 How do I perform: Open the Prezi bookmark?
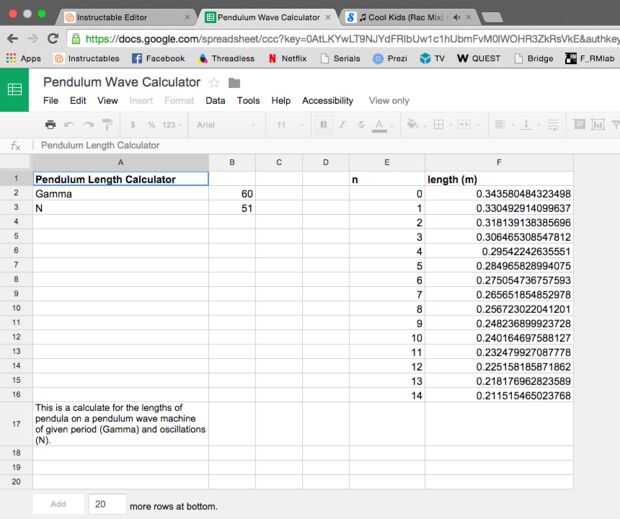pos(390,59)
